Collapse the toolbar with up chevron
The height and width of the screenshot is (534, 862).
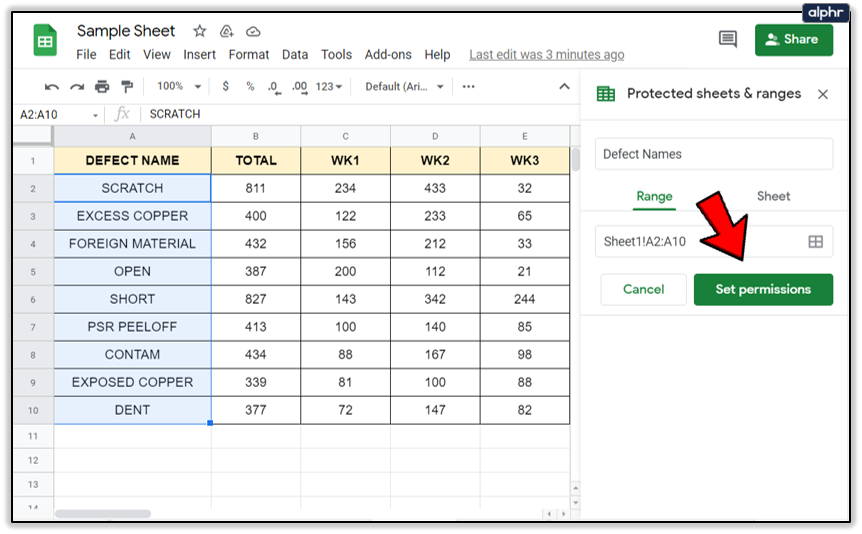pos(564,87)
